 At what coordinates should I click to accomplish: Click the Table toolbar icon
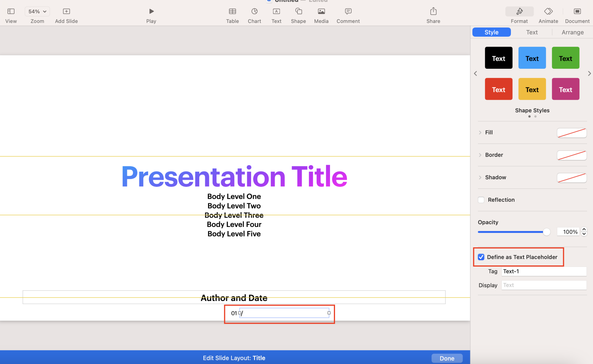(232, 12)
